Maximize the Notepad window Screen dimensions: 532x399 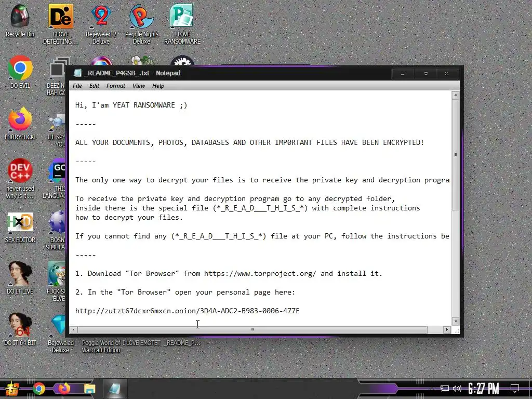point(426,73)
